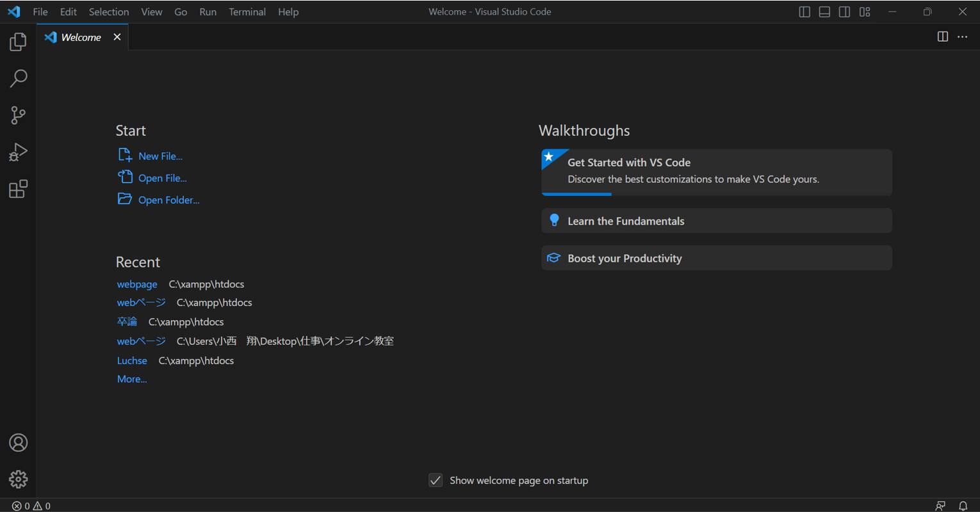Open notifications bell in status bar
This screenshot has height=512, width=980.
[963, 506]
